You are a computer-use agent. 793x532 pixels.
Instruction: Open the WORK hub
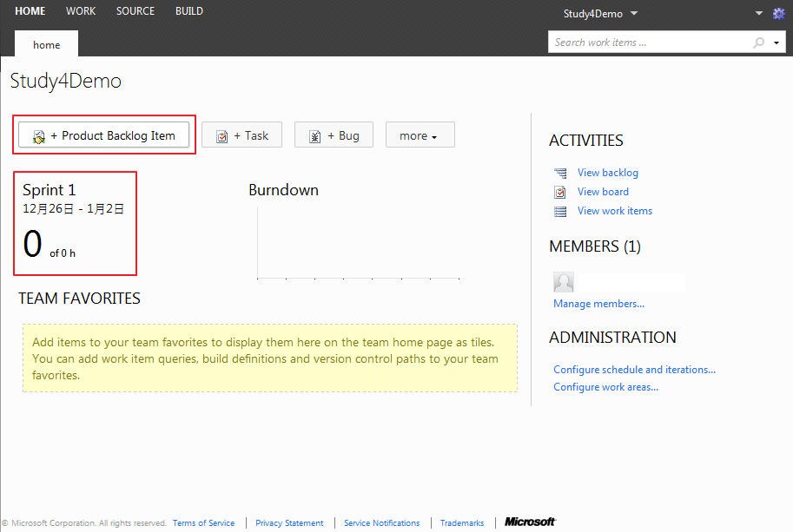(81, 11)
